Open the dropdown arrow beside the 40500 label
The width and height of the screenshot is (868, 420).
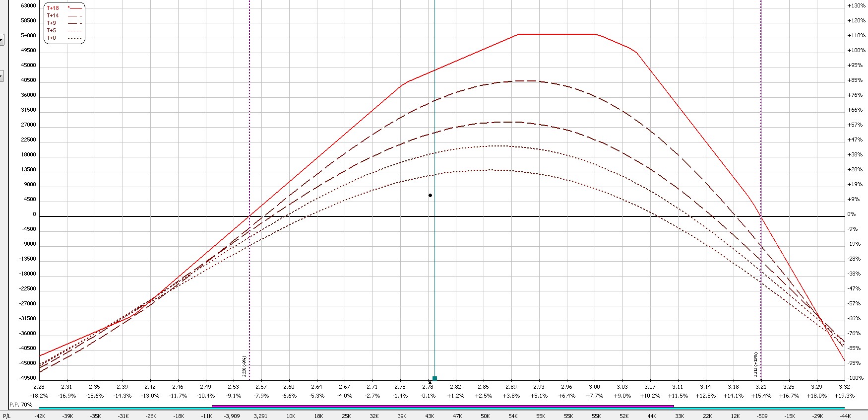[1, 76]
